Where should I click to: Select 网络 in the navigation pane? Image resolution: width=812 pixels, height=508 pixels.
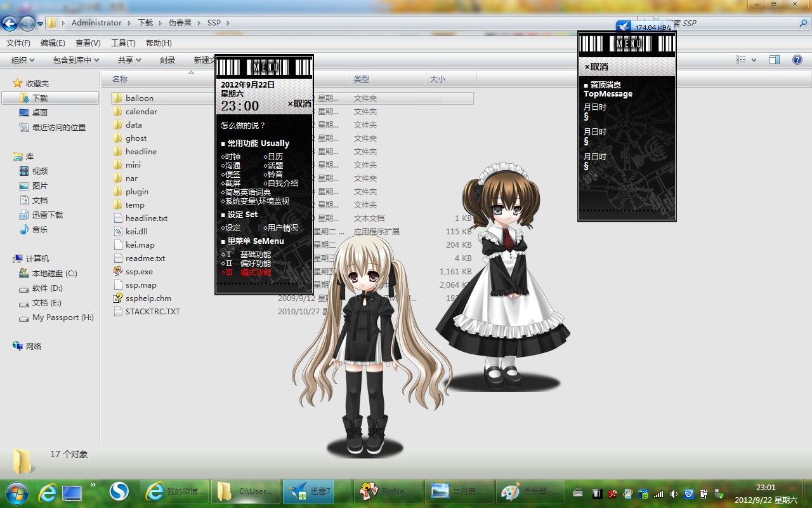(x=34, y=347)
